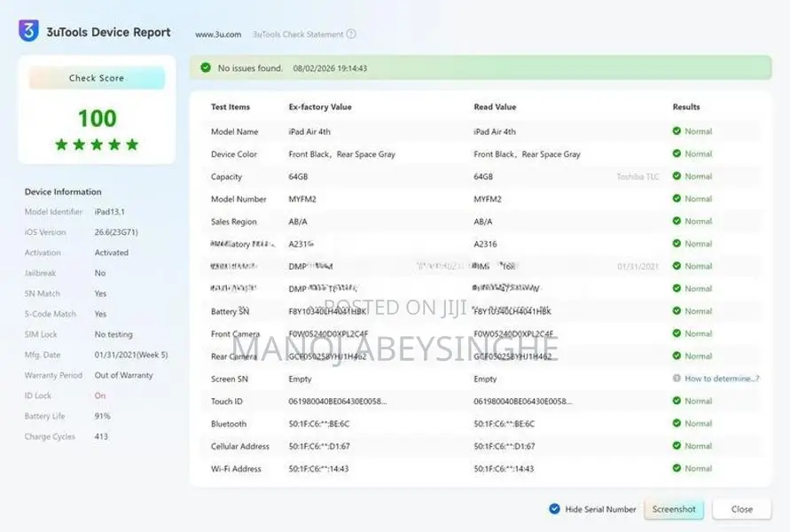Click the Normal check icon for Touch ID

pyautogui.click(x=677, y=401)
